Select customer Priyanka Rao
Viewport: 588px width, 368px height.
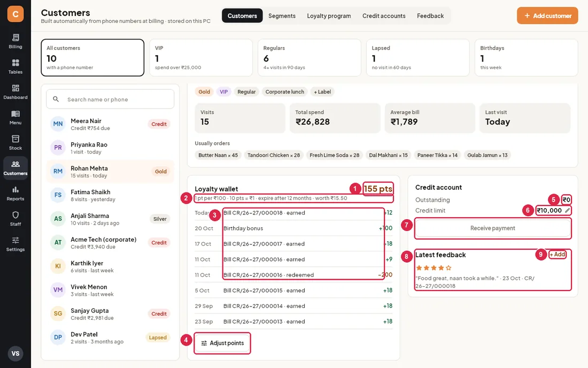[110, 148]
